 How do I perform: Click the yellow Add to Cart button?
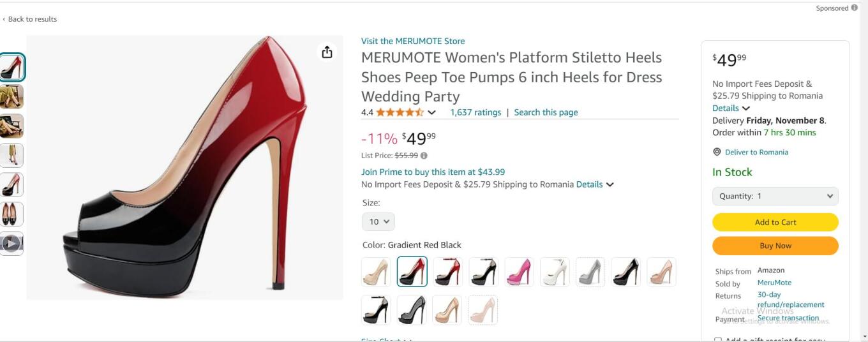coord(775,222)
